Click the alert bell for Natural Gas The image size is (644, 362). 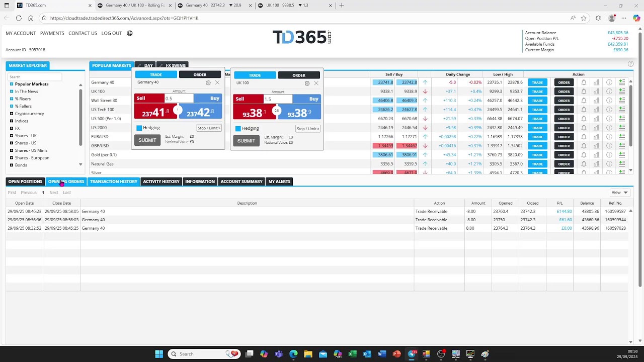coord(584,164)
